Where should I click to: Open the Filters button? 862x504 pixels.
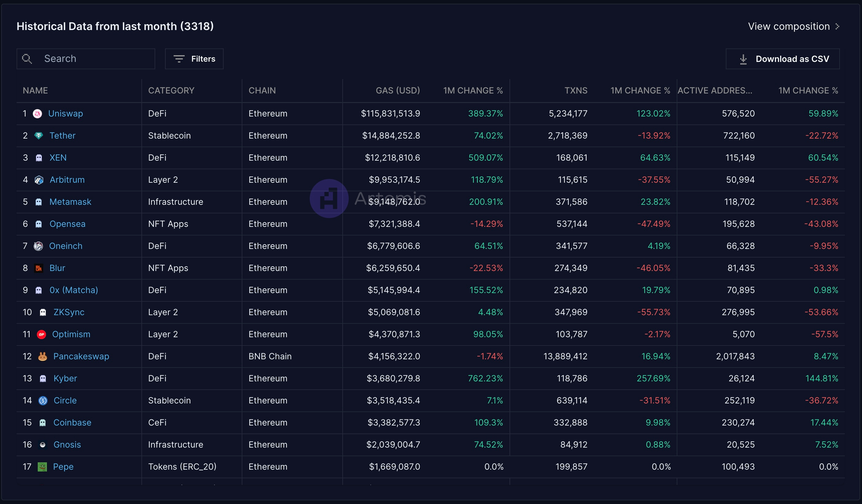[x=194, y=59]
